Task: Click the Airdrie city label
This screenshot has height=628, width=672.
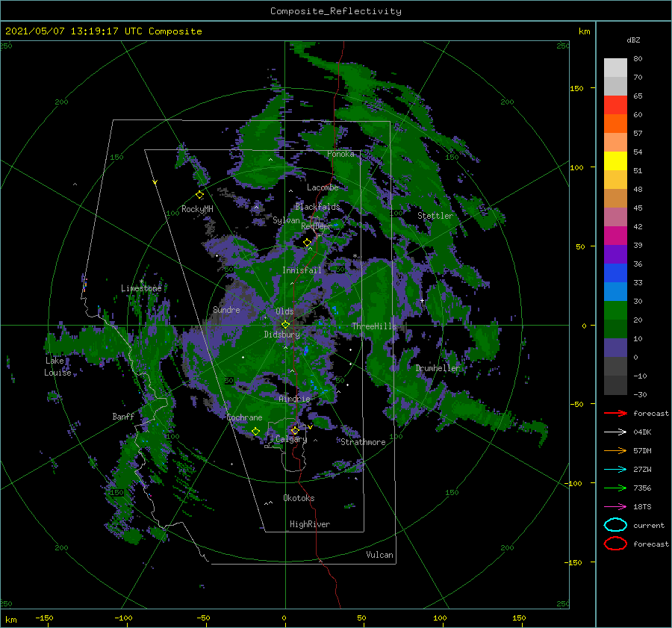Action: coord(294,399)
